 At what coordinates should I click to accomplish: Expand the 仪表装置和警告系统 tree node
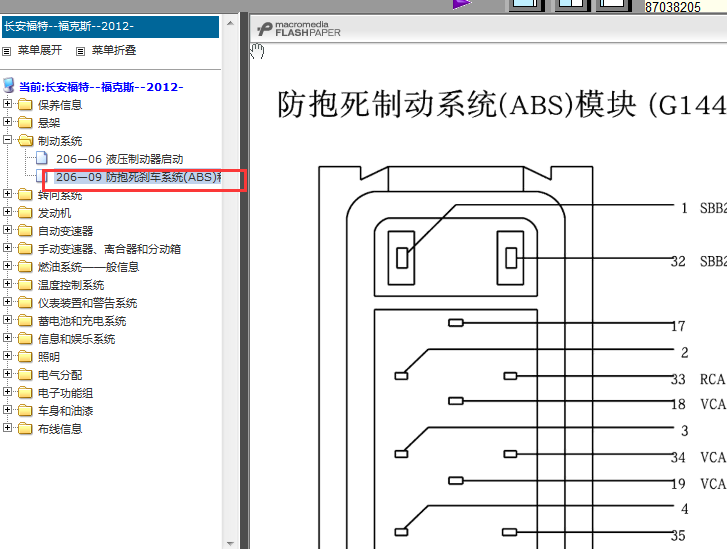point(7,301)
